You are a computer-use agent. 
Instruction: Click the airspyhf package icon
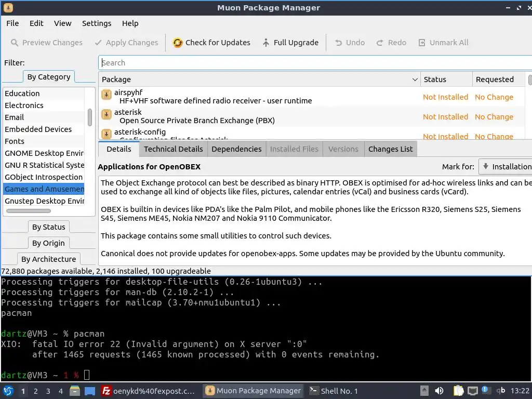click(107, 95)
